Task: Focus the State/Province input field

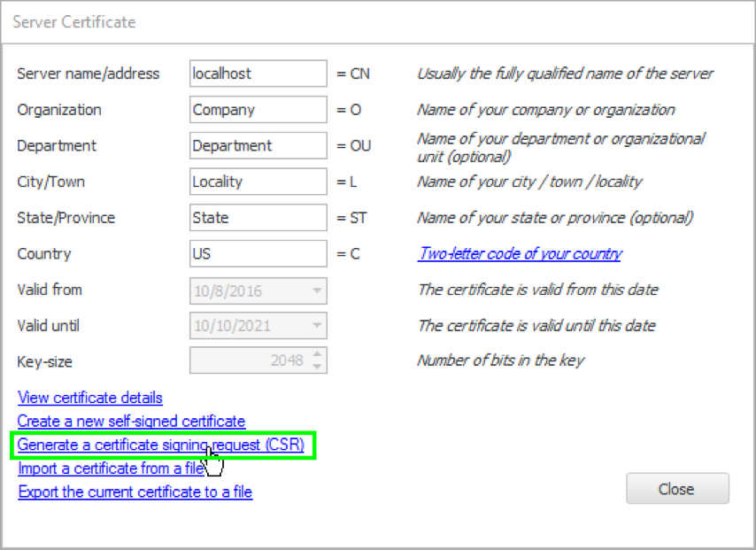Action: click(258, 218)
